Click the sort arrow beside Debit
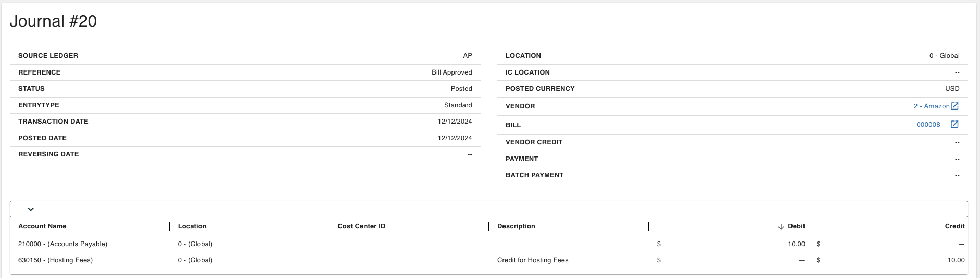Viewport: 980px width, 278px height. click(x=781, y=226)
